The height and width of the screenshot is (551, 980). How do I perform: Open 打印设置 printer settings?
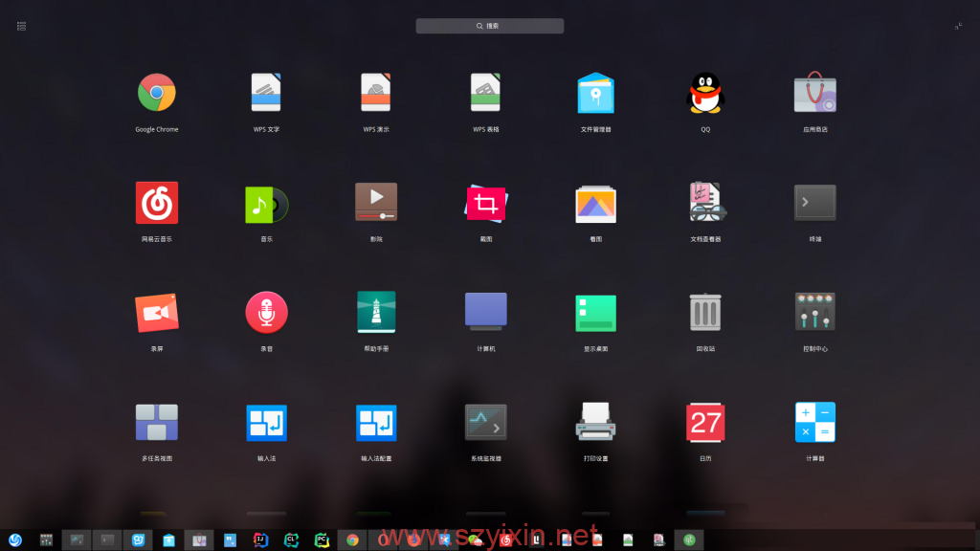click(x=595, y=422)
